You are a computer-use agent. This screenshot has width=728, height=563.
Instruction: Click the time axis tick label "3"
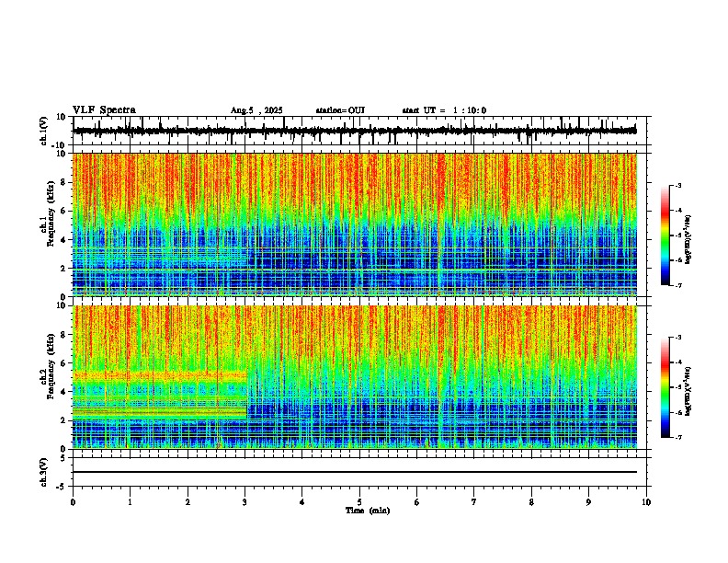(245, 502)
